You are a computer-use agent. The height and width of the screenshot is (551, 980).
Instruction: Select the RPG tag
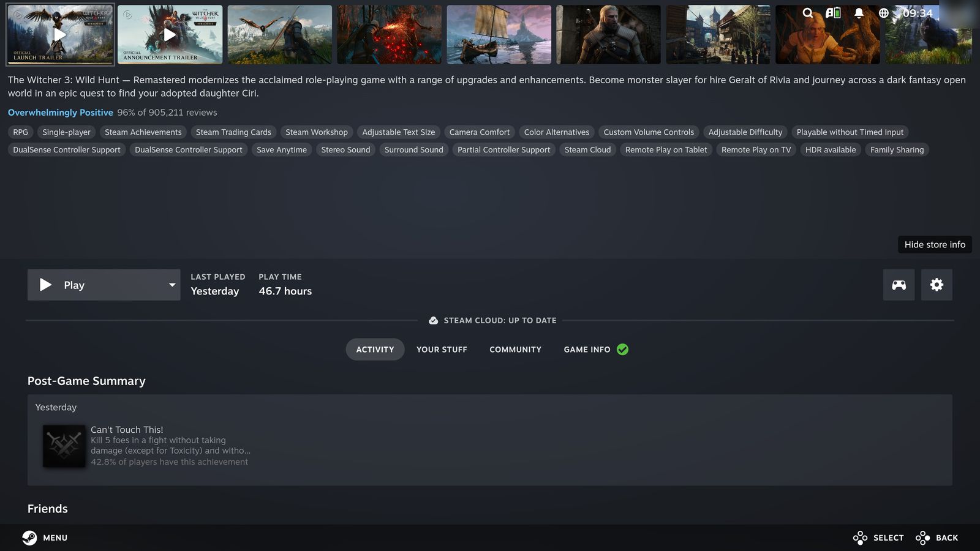(20, 132)
